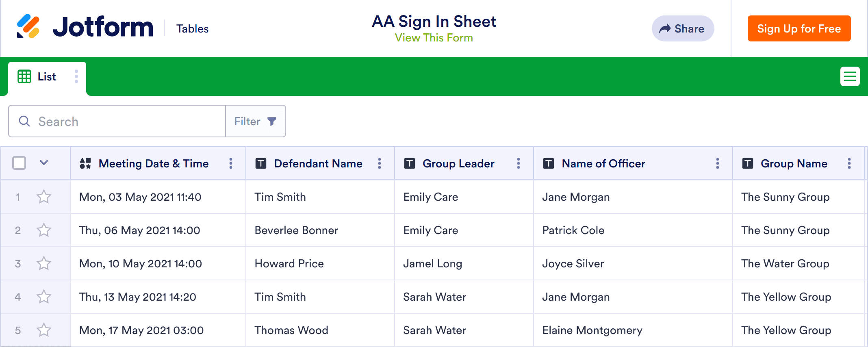Star row 3 Howard Price entry
The width and height of the screenshot is (868, 347).
[44, 264]
